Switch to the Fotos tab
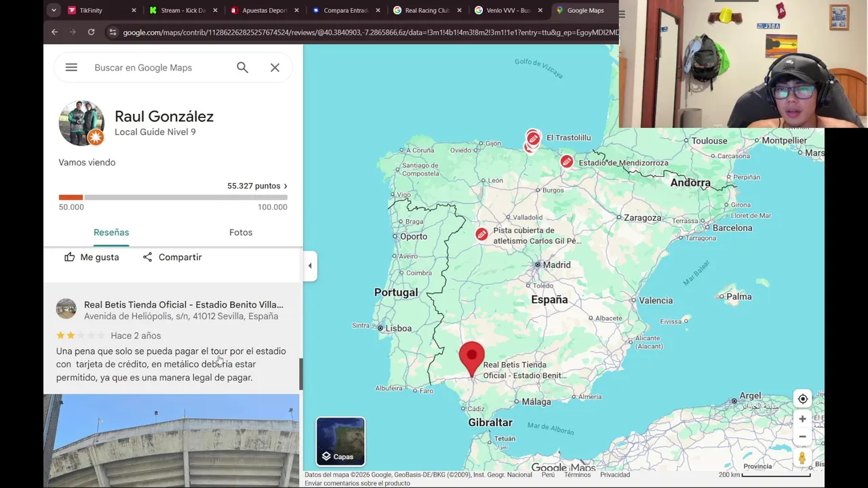The image size is (868, 488). 241,232
